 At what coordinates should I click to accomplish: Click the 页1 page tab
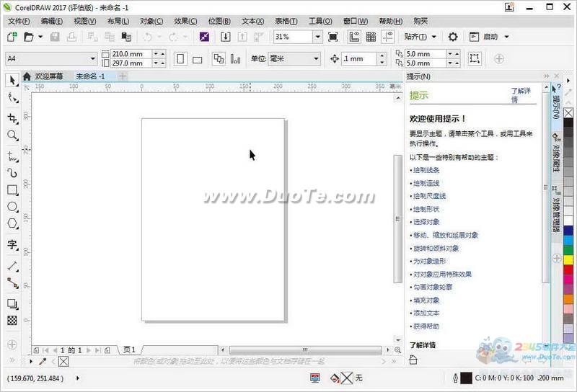tap(130, 349)
